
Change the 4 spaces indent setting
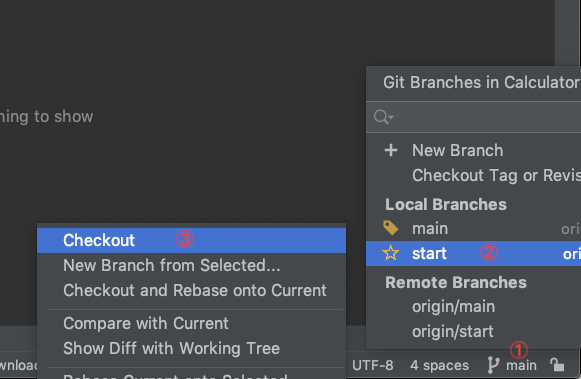coord(439,365)
